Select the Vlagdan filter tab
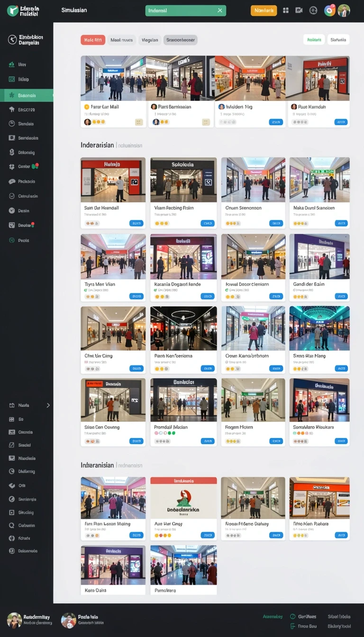Viewport: 364px width, 637px height. click(150, 40)
